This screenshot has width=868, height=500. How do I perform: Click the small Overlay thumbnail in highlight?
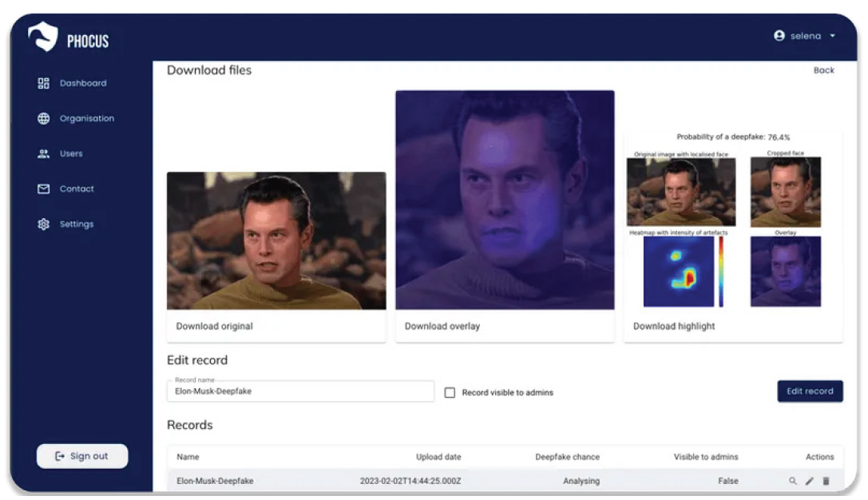point(785,272)
